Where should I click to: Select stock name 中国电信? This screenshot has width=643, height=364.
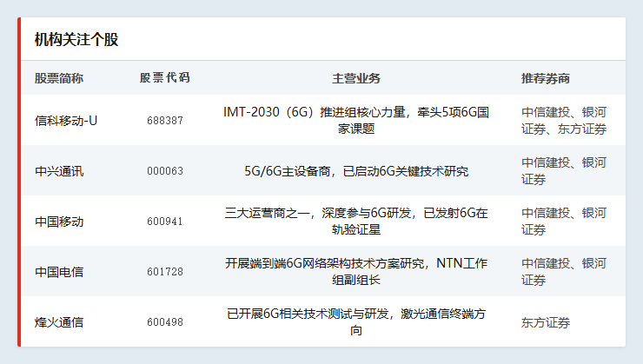click(x=59, y=272)
